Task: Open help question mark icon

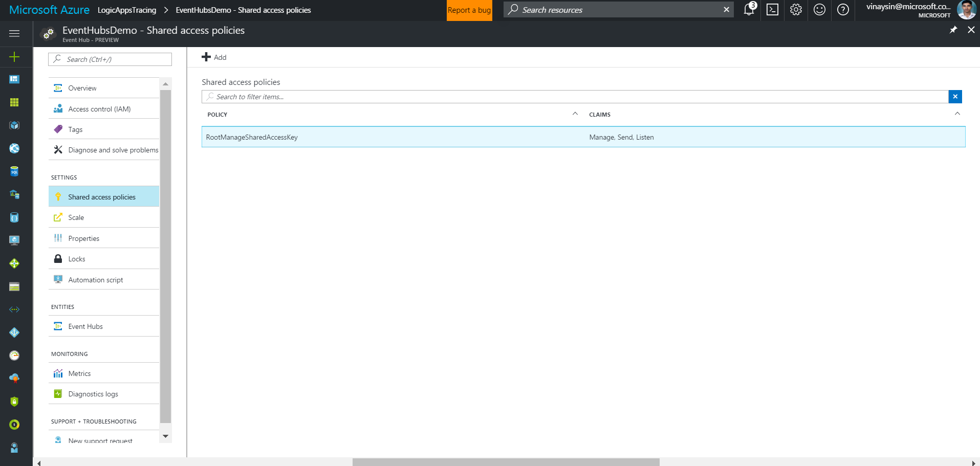Action: pos(843,10)
